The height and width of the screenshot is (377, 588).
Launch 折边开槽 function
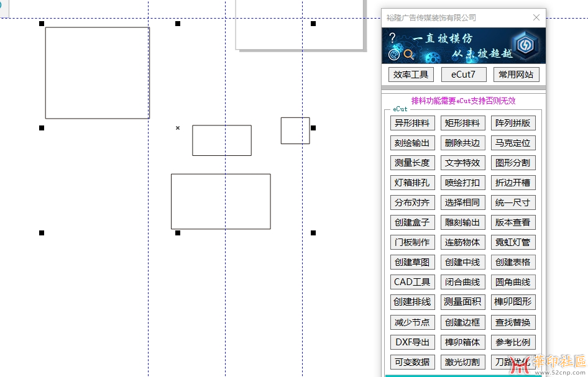(513, 183)
